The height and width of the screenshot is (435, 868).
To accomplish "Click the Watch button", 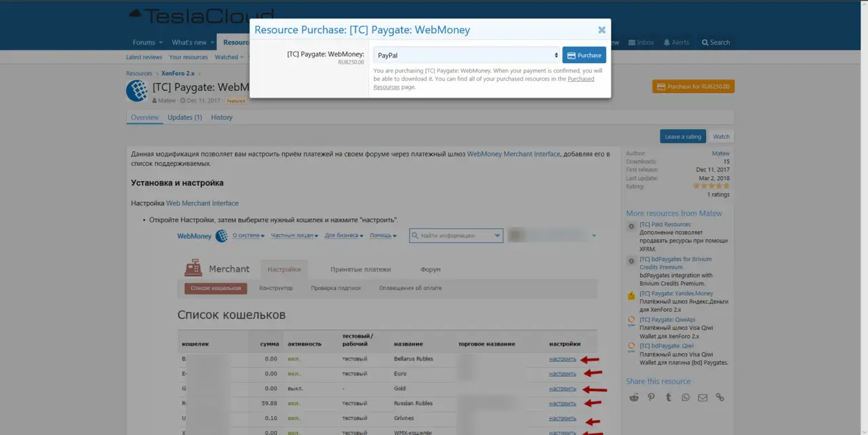I will pos(721,136).
